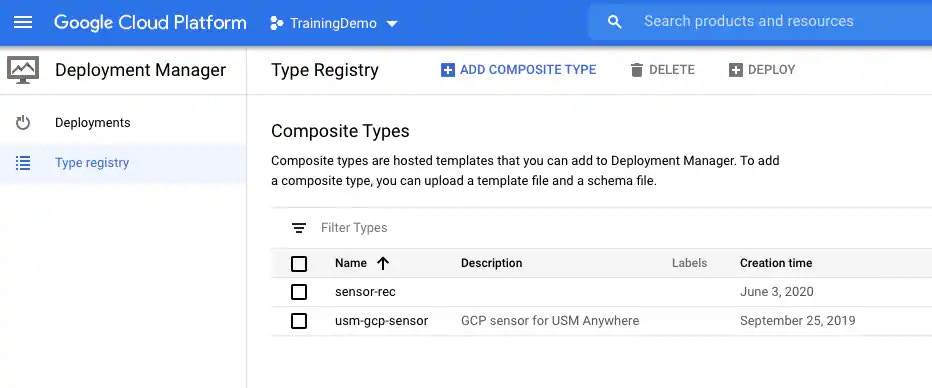Check the sensor-rec row checkbox
This screenshot has width=932, height=388.
point(299,292)
